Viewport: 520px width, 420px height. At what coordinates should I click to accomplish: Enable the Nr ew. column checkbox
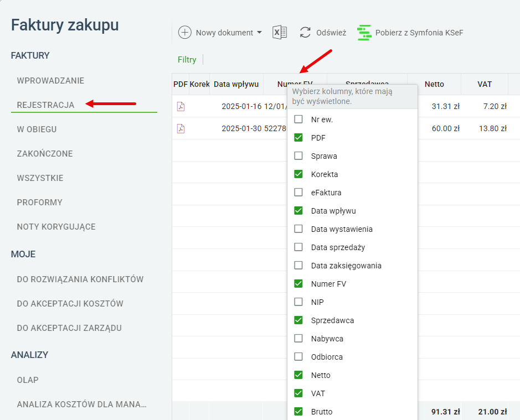[298, 120]
